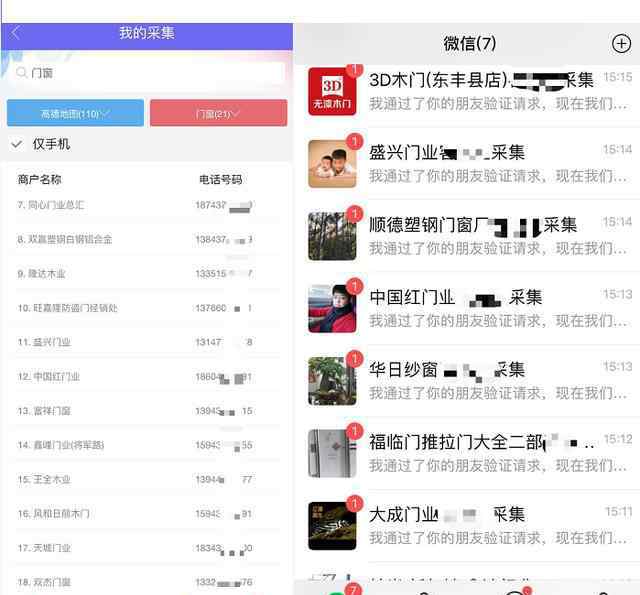The width and height of the screenshot is (640, 595).
Task: Go back from 我的采集 screen
Action: point(16,33)
